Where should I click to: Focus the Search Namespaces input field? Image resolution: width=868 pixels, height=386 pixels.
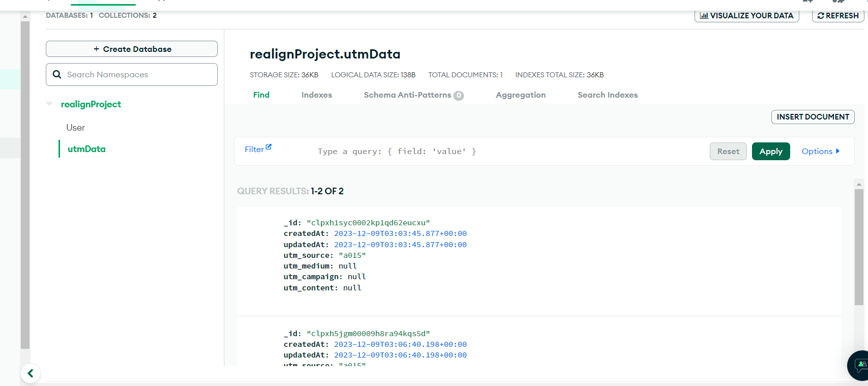[x=132, y=74]
